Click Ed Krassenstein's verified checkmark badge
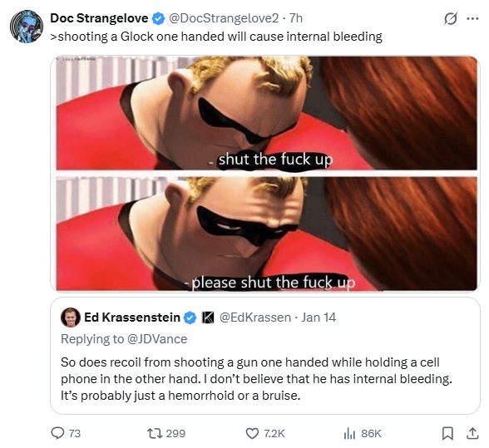Screen dimensions: 489x448 click(x=190, y=318)
